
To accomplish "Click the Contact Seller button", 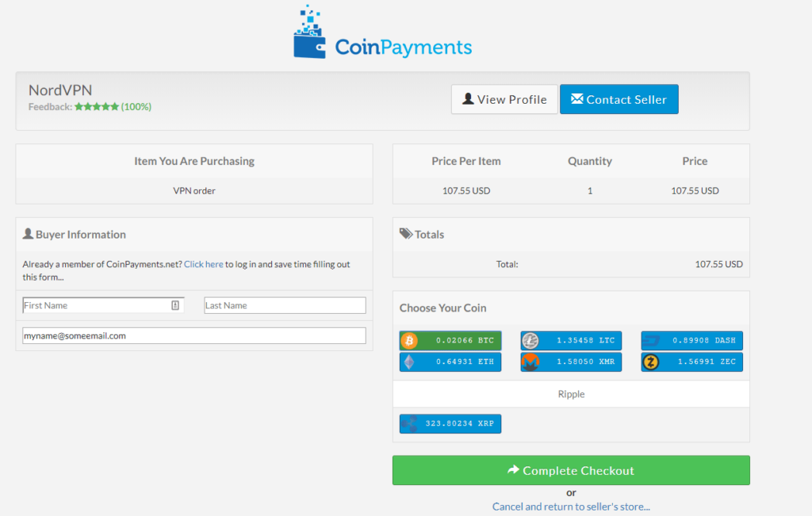I will click(x=619, y=99).
